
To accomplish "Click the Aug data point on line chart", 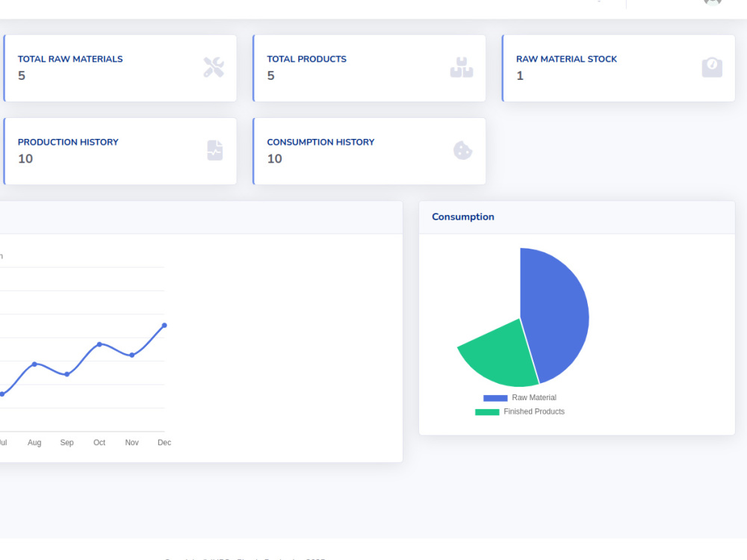I will 34,364.
